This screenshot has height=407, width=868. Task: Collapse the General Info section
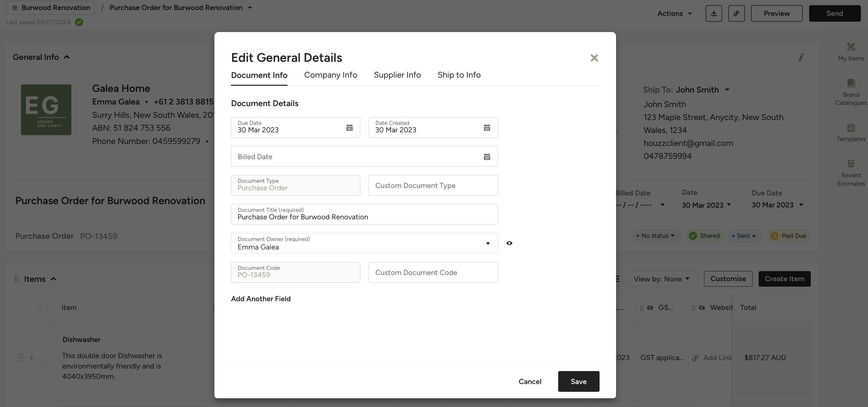pos(67,57)
